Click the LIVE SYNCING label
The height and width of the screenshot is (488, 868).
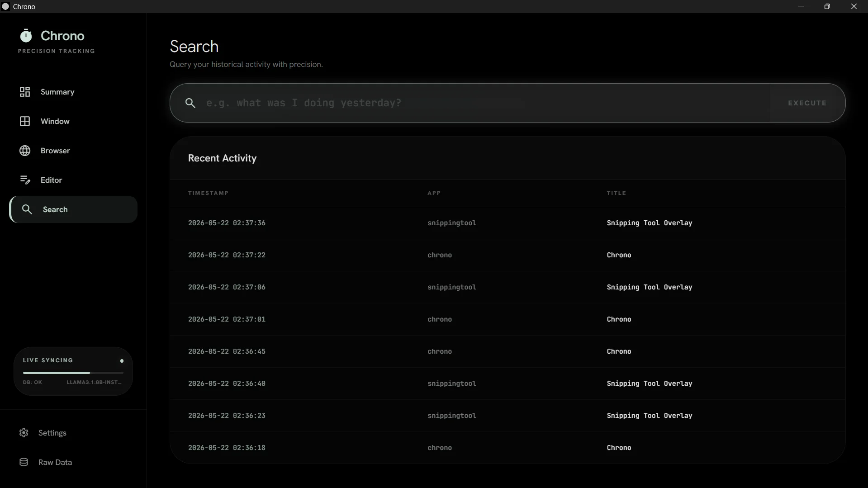48,360
